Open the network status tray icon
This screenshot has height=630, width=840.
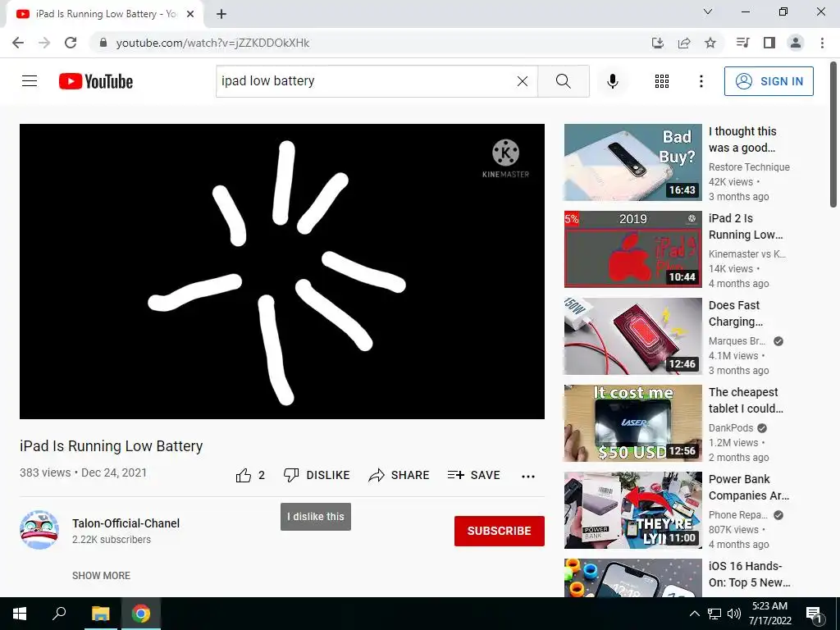[714, 614]
